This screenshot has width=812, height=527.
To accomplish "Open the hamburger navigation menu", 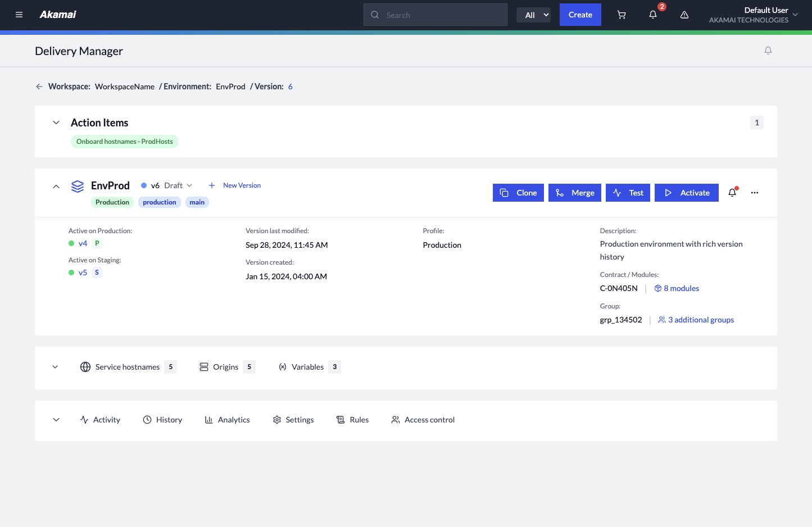I will 19,15.
